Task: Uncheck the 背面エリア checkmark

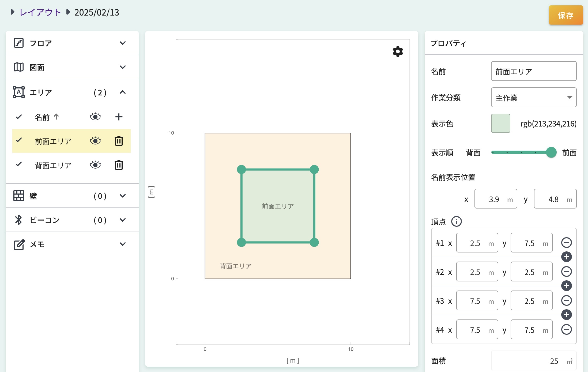Action: click(x=19, y=164)
